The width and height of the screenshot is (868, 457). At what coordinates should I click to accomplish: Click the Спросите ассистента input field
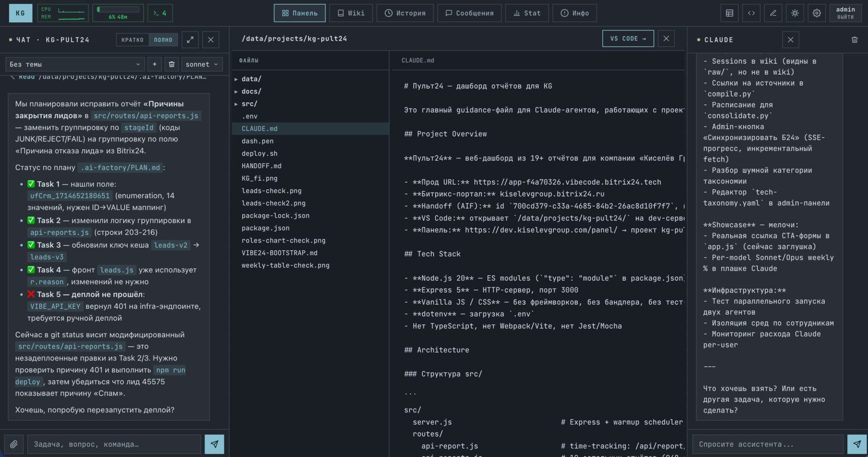point(768,444)
